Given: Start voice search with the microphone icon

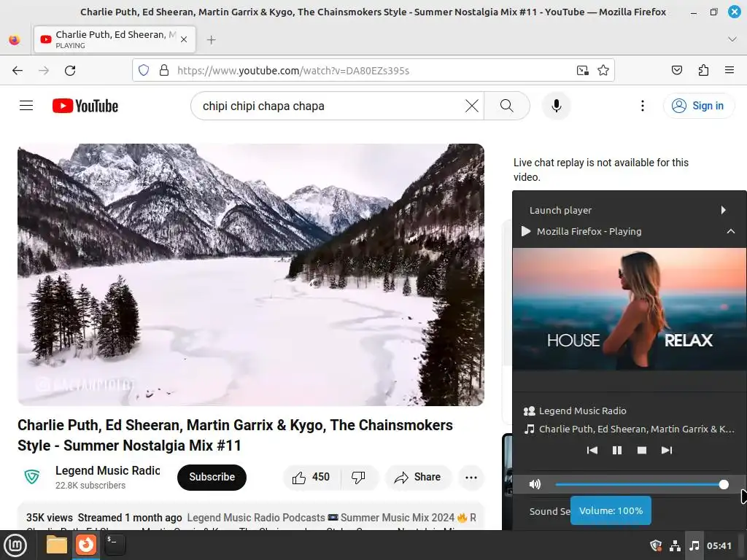Looking at the screenshot, I should 556,106.
